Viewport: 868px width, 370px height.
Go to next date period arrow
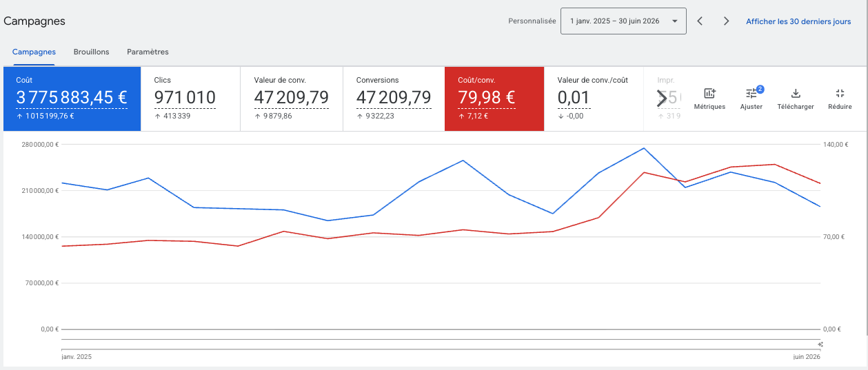coord(726,21)
